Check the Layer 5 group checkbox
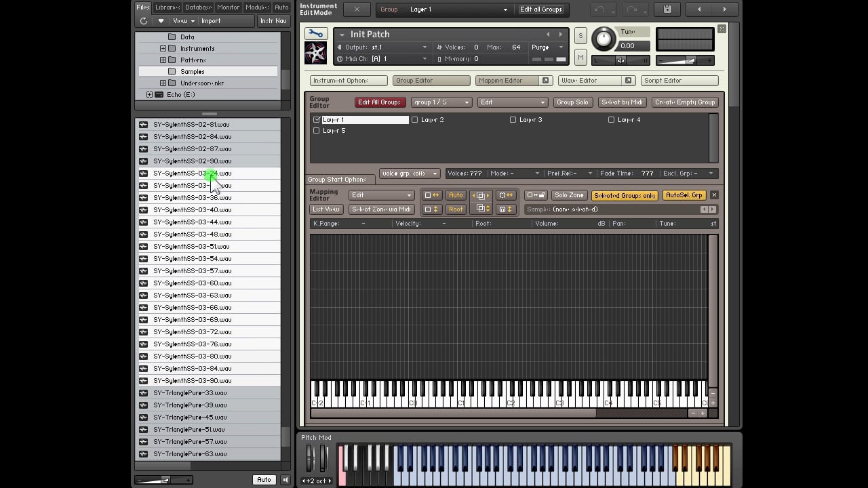This screenshot has width=868, height=488. [317, 131]
